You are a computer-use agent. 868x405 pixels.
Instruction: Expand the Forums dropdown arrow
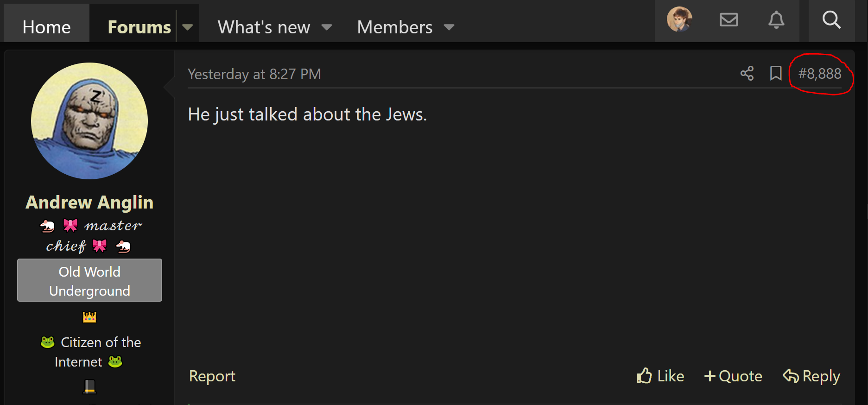(188, 27)
